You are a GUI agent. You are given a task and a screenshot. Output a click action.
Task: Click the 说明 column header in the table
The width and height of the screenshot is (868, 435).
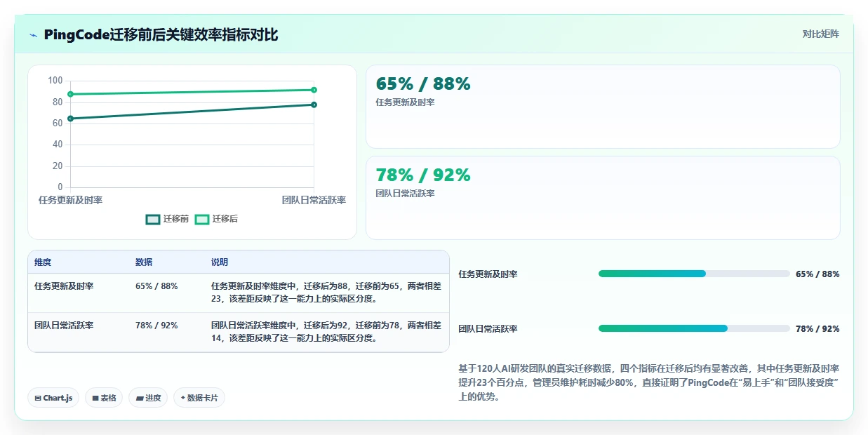(220, 262)
